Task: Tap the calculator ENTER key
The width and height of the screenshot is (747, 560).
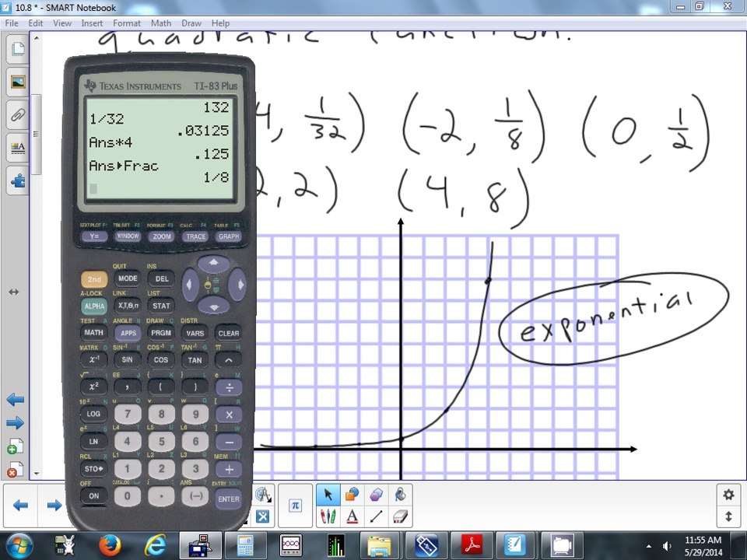Action: coord(229,499)
